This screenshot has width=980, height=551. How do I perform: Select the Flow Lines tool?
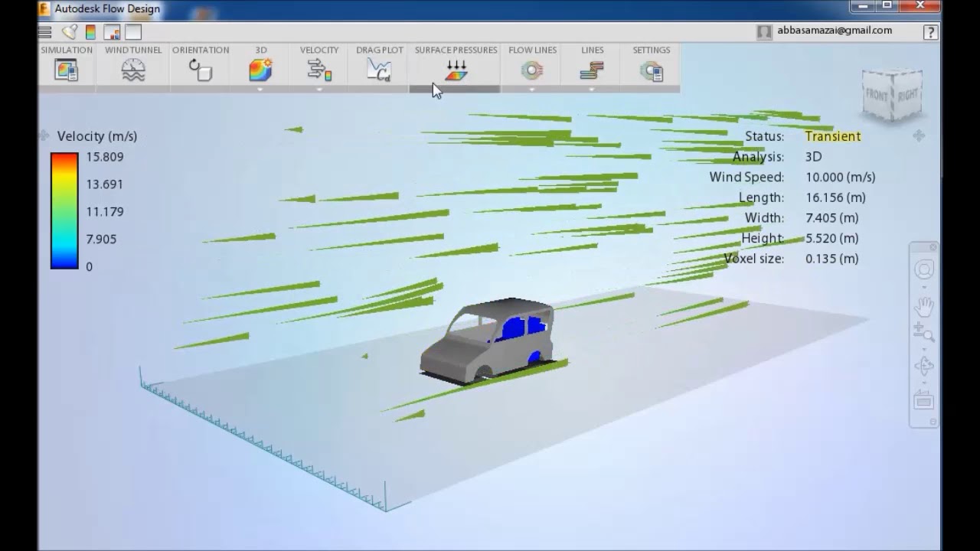pos(532,70)
